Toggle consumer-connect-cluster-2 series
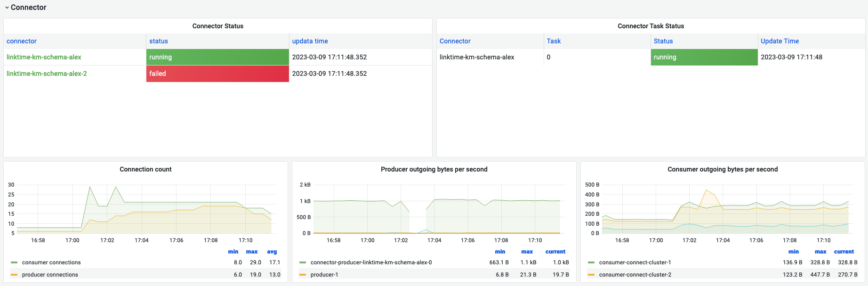The width and height of the screenshot is (868, 286). (x=635, y=275)
